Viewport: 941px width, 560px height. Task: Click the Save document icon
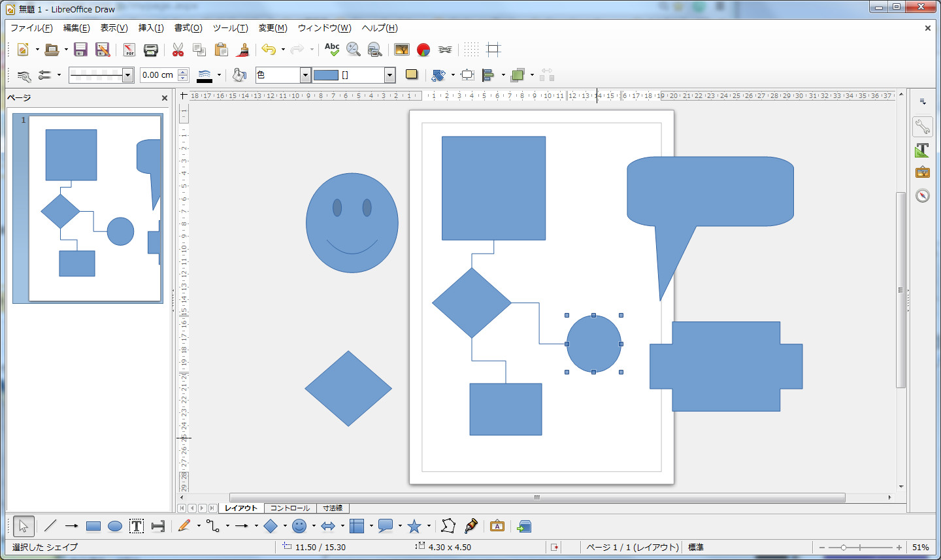80,50
